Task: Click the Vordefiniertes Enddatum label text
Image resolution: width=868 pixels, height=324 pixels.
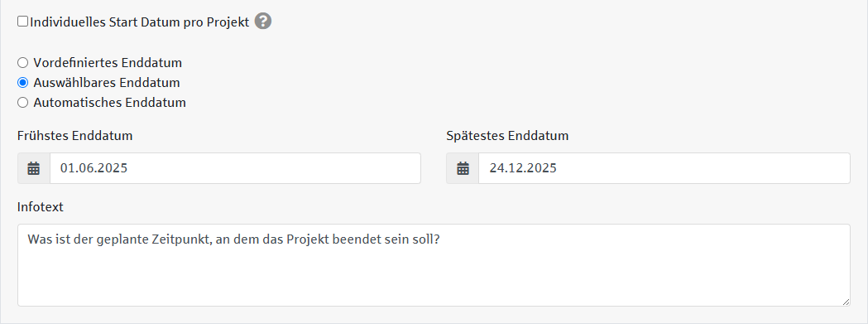Action: tap(108, 63)
